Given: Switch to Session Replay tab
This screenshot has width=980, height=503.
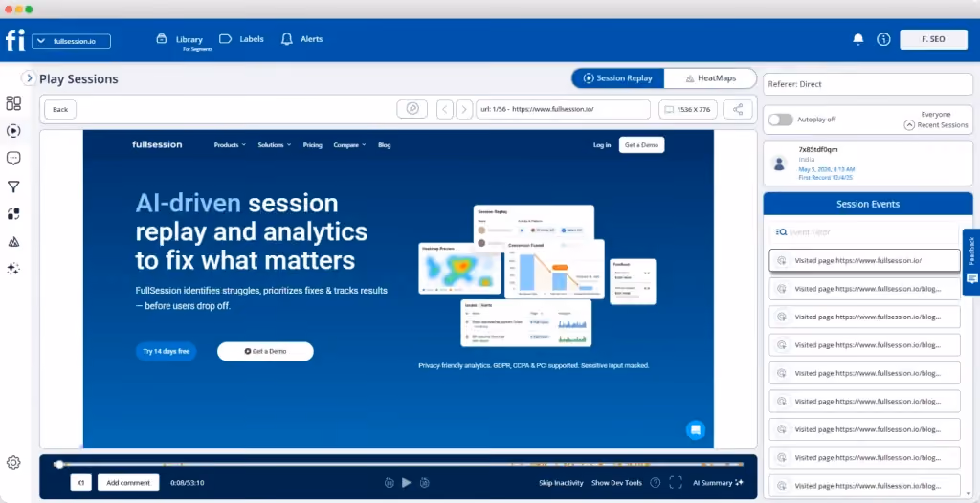Looking at the screenshot, I should click(617, 78).
